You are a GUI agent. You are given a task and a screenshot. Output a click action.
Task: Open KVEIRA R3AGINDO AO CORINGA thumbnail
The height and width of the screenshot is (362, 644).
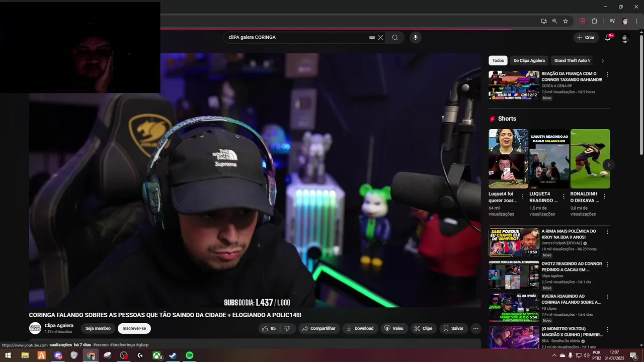(514, 307)
